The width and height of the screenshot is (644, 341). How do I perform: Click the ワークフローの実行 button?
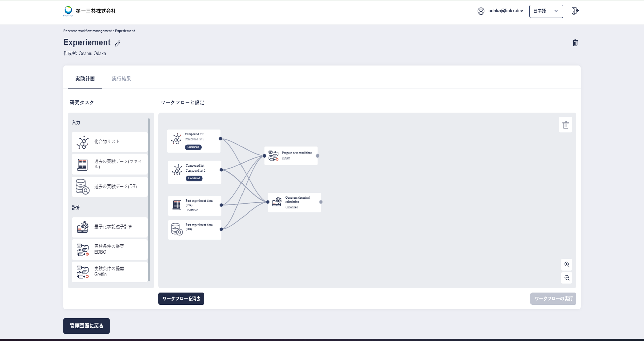[553, 299]
